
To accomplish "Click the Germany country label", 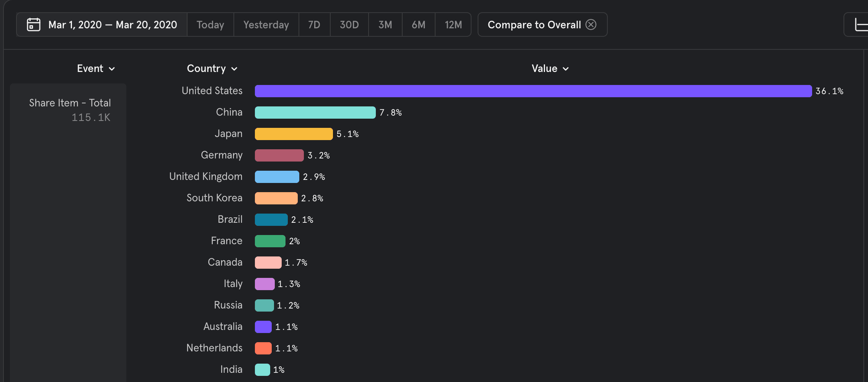I will pos(222,155).
